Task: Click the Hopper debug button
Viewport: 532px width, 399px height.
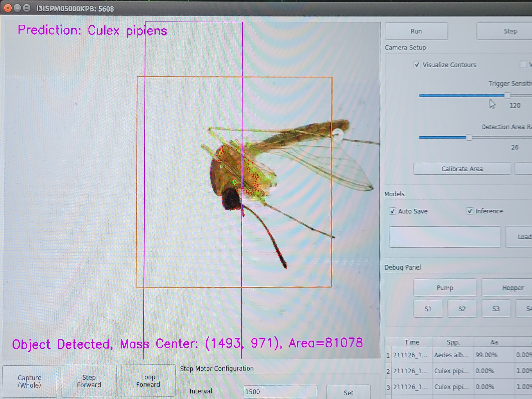Action: (x=512, y=287)
